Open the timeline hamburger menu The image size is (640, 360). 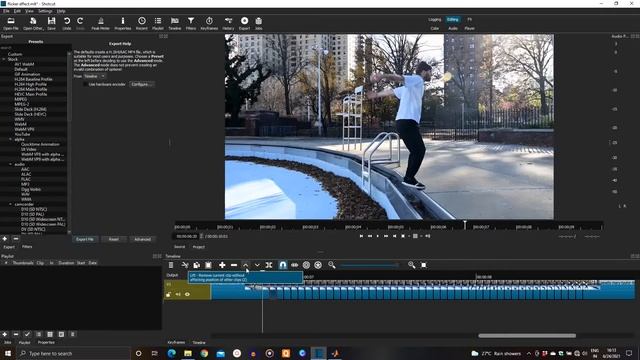pyautogui.click(x=171, y=265)
